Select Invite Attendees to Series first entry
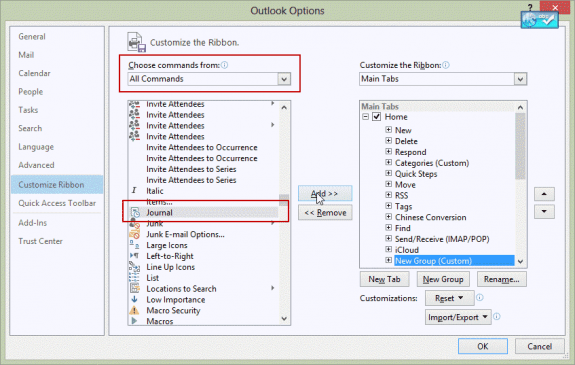 (191, 169)
